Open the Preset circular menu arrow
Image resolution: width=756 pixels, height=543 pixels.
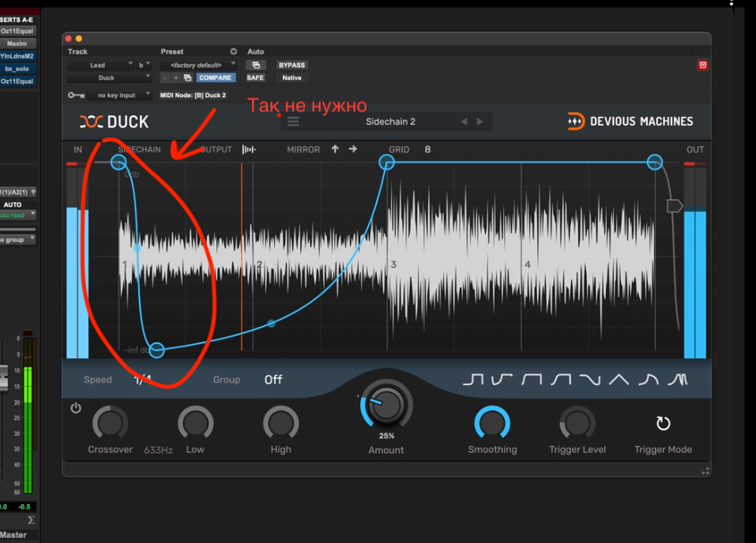[x=233, y=51]
